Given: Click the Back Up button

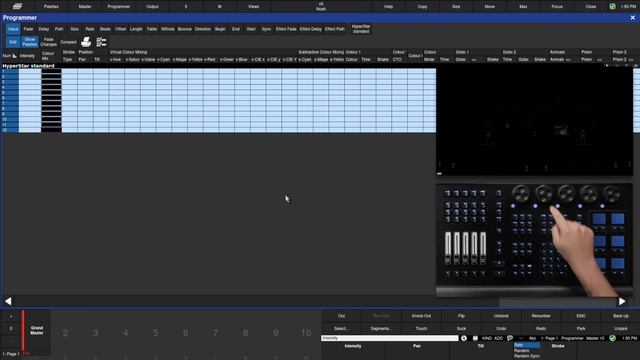Looking at the screenshot, I should pos(621,316).
